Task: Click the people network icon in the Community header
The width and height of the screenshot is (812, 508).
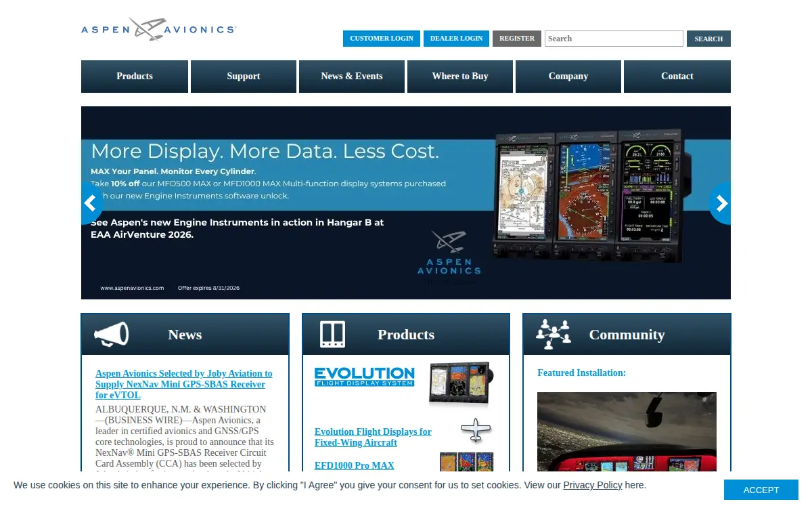Action: [554, 334]
